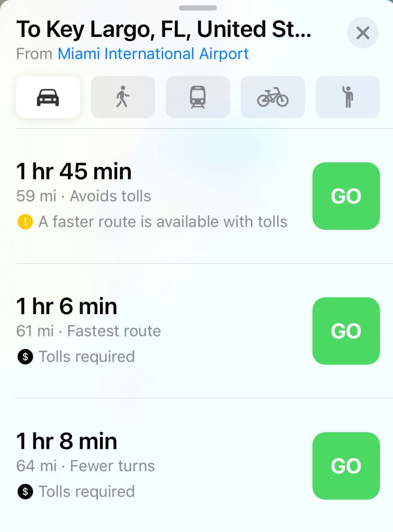This screenshot has width=393, height=532.
Task: Close the directions panel with X
Action: [363, 33]
